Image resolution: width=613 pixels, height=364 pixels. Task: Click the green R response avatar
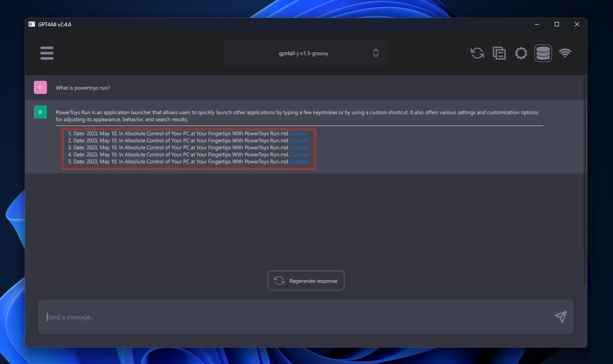40,112
